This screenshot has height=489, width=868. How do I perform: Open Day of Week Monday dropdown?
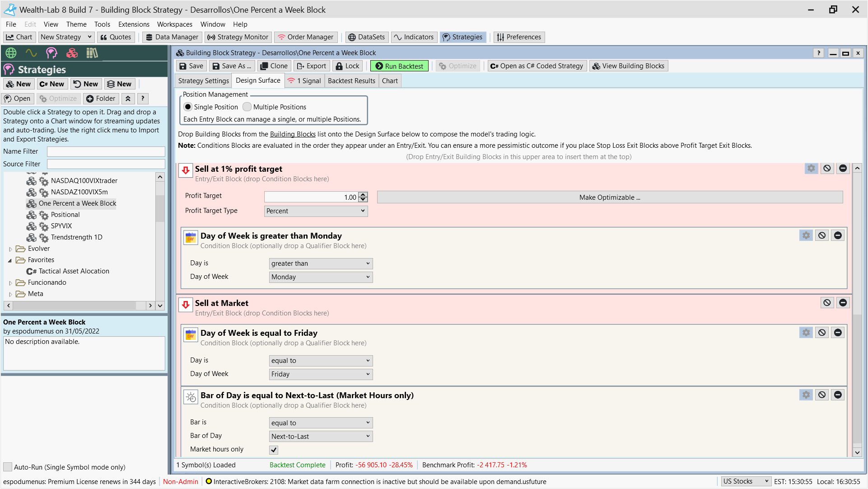click(321, 277)
